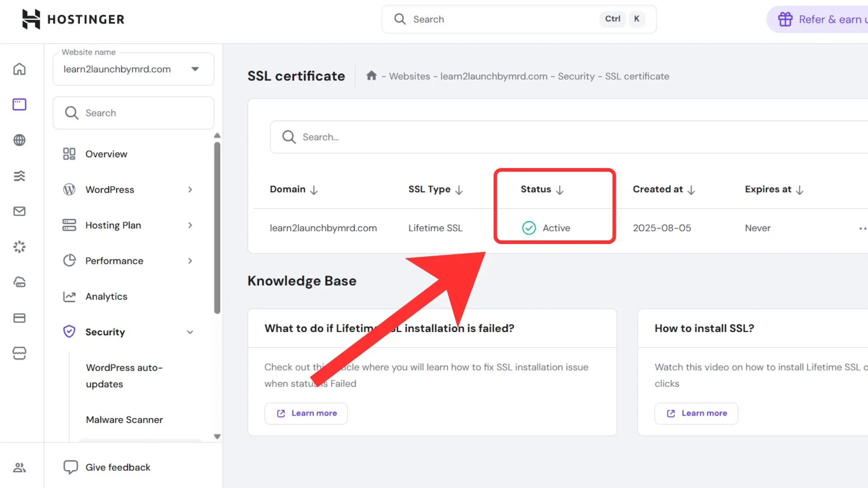
Task: Click Learn more for failed SSL installation
Action: pyautogui.click(x=306, y=413)
